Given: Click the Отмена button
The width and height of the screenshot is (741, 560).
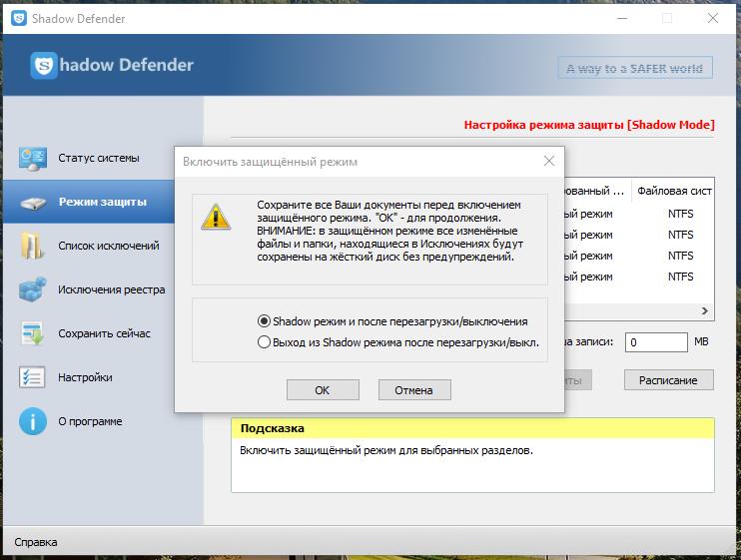Looking at the screenshot, I should [414, 390].
